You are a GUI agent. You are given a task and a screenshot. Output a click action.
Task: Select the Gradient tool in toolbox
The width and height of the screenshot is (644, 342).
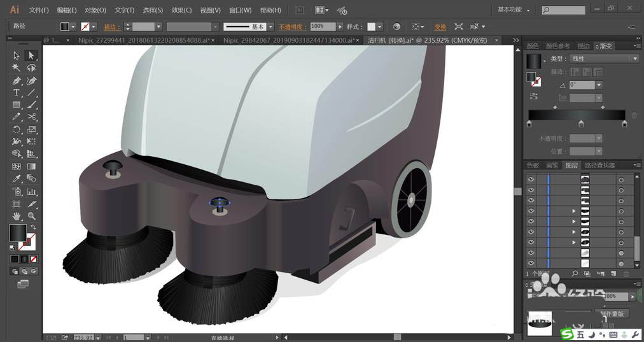coord(31,166)
